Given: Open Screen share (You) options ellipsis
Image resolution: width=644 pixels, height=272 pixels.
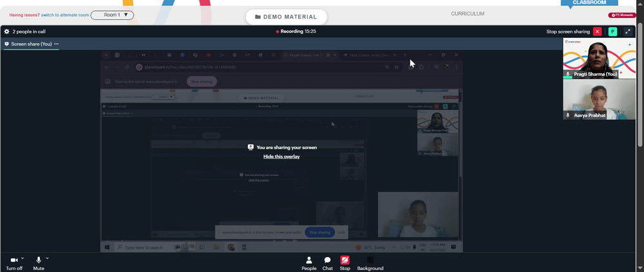Looking at the screenshot, I should coord(56,44).
